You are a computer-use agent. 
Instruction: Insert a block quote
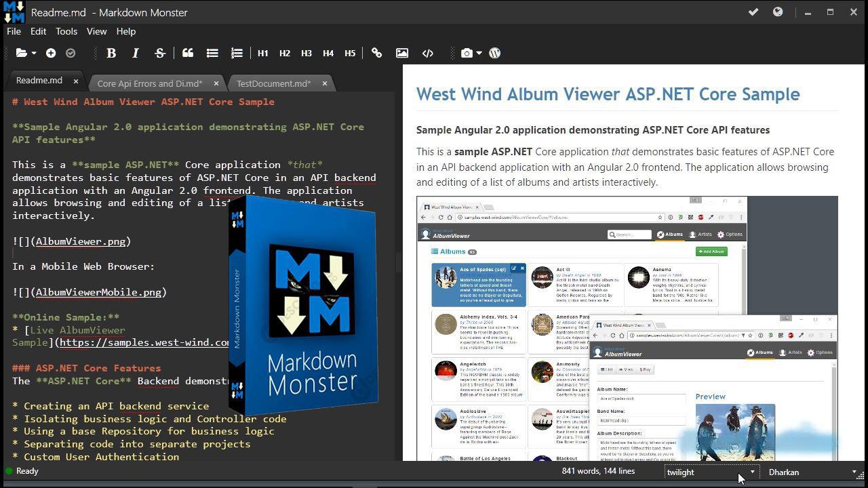coord(188,53)
